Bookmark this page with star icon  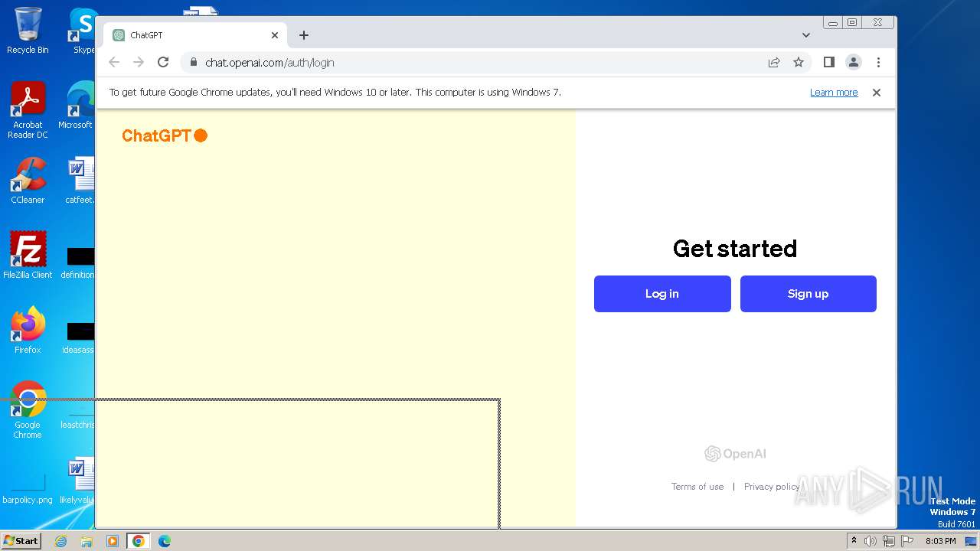tap(799, 63)
